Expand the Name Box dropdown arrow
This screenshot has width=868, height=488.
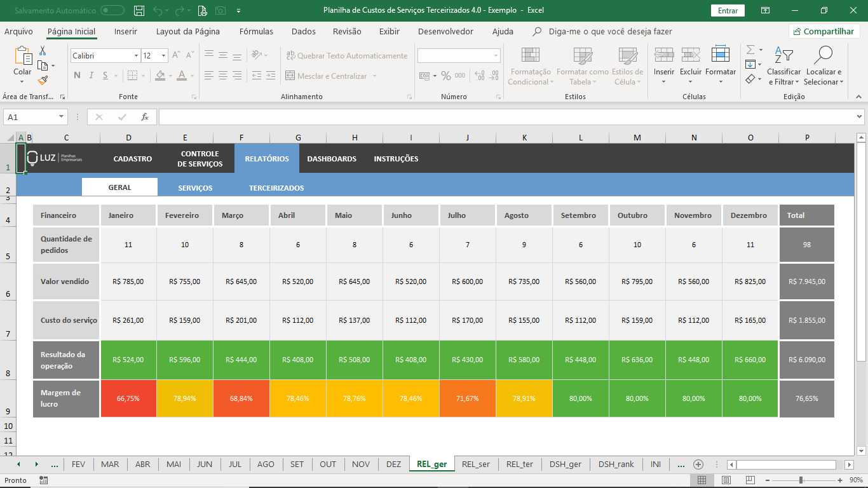(61, 117)
